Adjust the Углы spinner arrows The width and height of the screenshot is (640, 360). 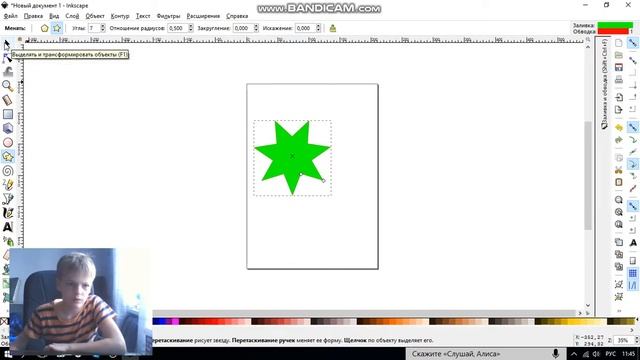pyautogui.click(x=102, y=28)
